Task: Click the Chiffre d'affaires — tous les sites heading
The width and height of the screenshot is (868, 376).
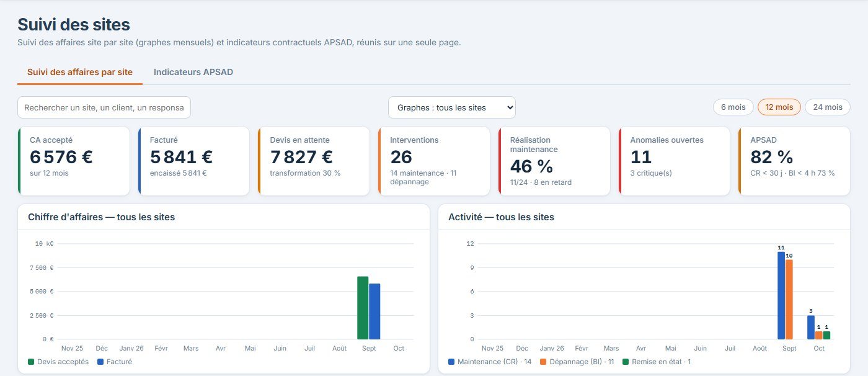Action: coord(101,217)
